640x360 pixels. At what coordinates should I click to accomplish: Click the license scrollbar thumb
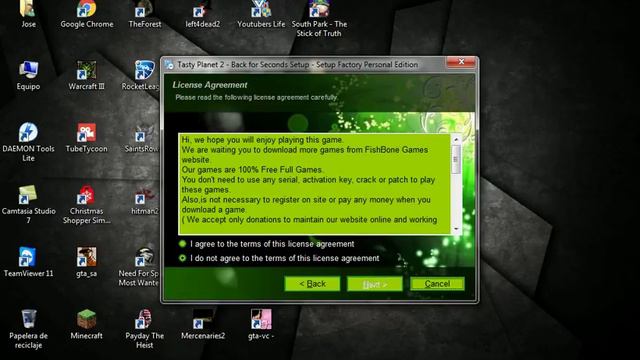(456, 159)
